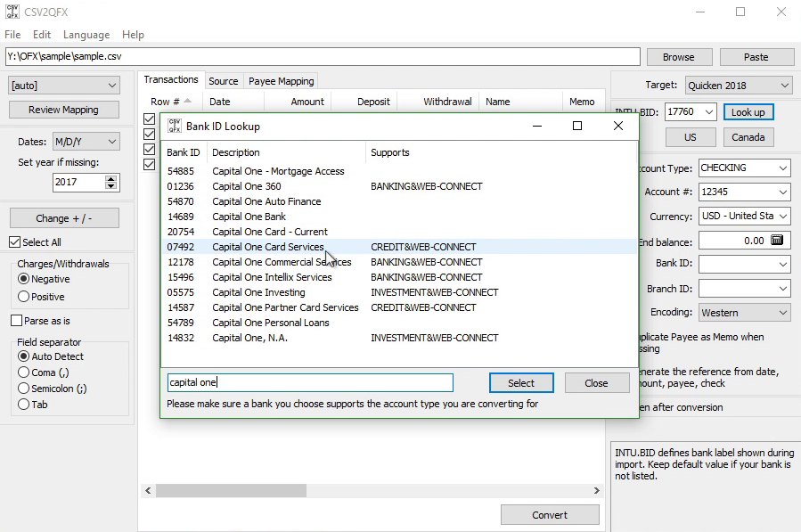The height and width of the screenshot is (532, 801).
Task: Click the Convert button
Action: coord(550,515)
